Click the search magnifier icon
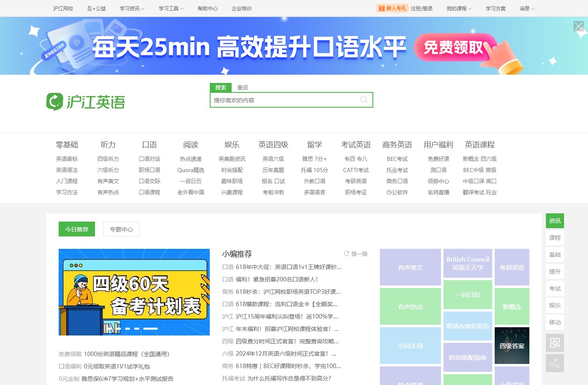 point(364,99)
